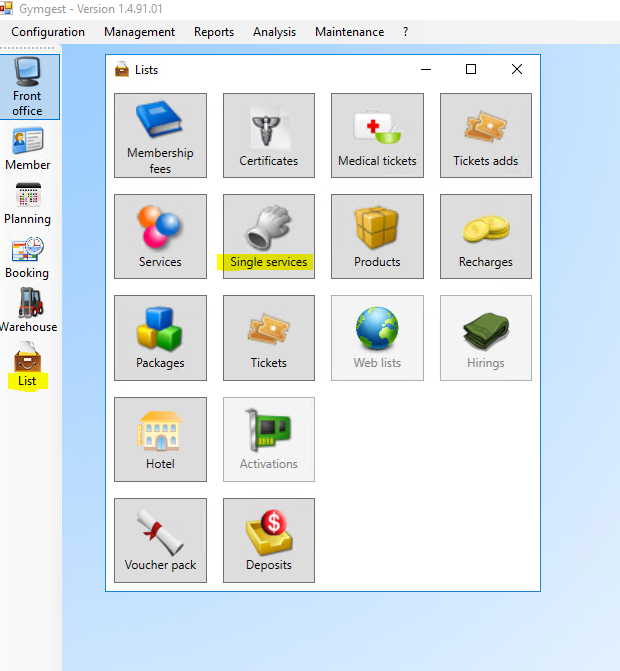The width and height of the screenshot is (620, 671).
Task: Open the Web lists globe tile
Action: (377, 338)
